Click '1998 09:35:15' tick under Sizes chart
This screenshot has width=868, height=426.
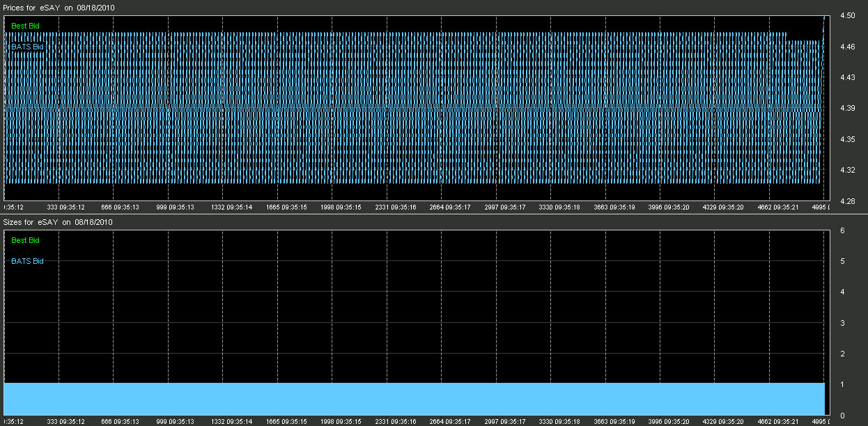(341, 422)
